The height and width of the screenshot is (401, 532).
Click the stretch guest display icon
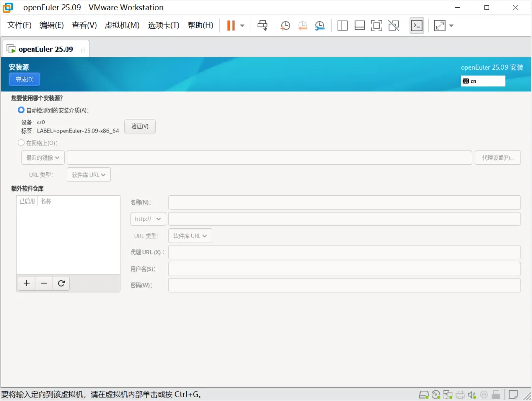coord(440,26)
